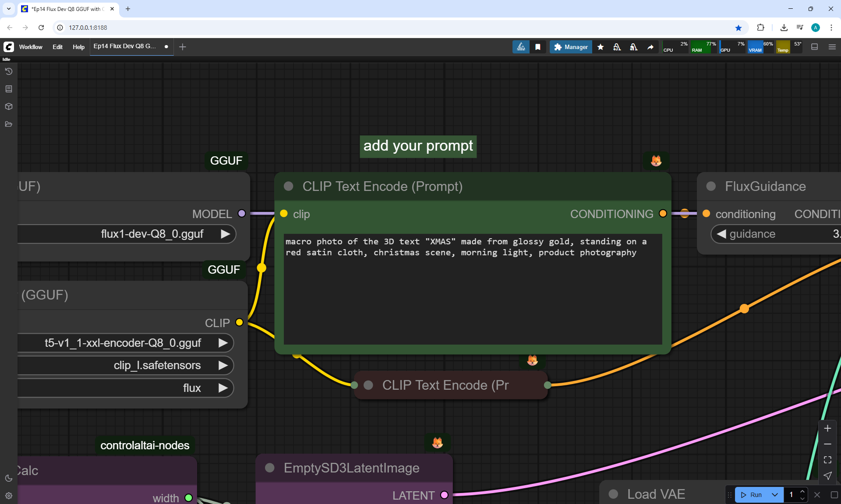Toggle collapse dot on FluxGuidance node
841x504 pixels.
711,187
